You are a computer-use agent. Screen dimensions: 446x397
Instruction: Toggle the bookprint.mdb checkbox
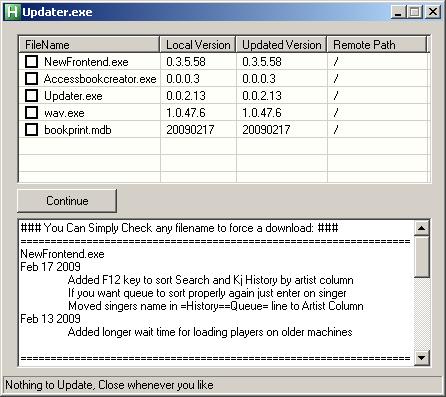click(31, 129)
